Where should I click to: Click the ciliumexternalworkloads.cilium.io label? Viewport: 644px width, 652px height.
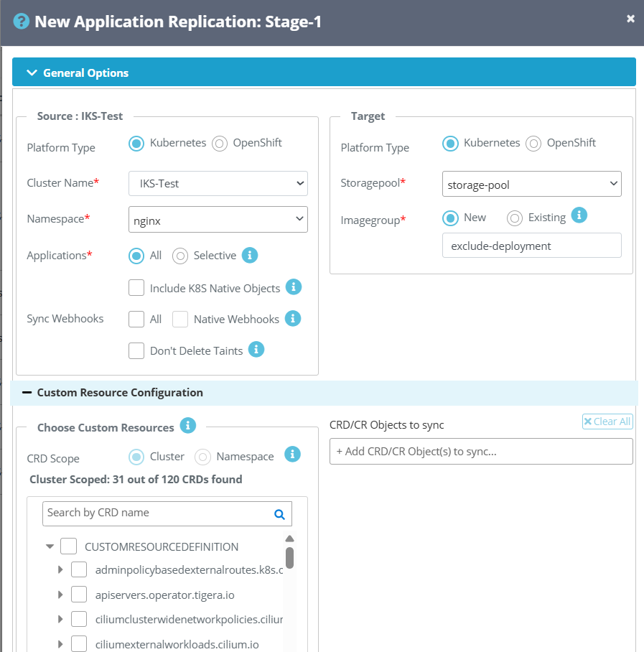177,645
